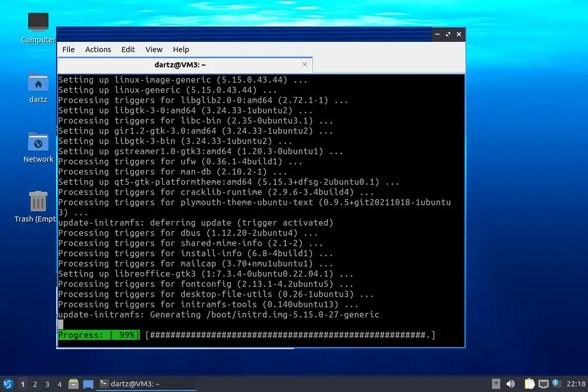Switch to workspace 2
588x392 pixels.
(35, 384)
